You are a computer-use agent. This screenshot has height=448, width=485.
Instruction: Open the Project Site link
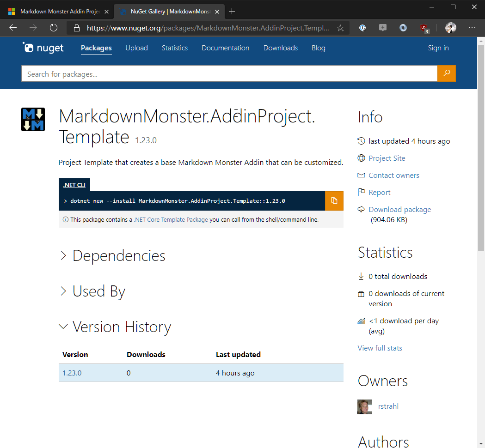click(x=387, y=158)
